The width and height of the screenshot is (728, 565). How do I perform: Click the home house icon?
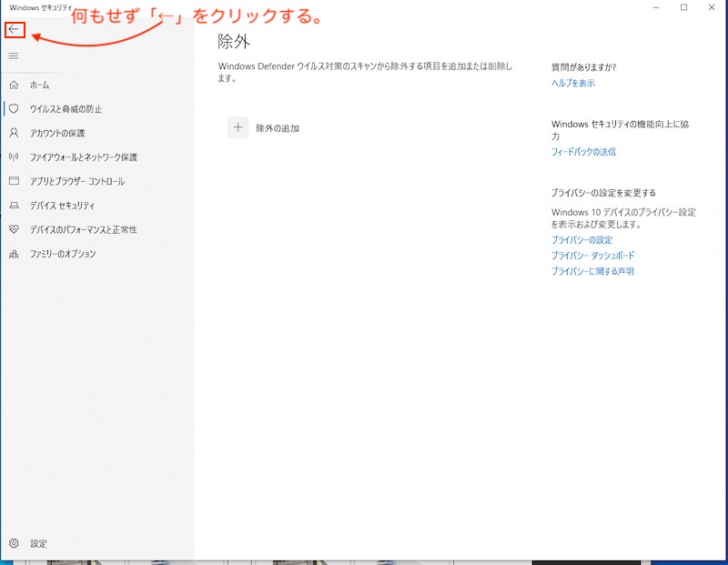point(14,85)
